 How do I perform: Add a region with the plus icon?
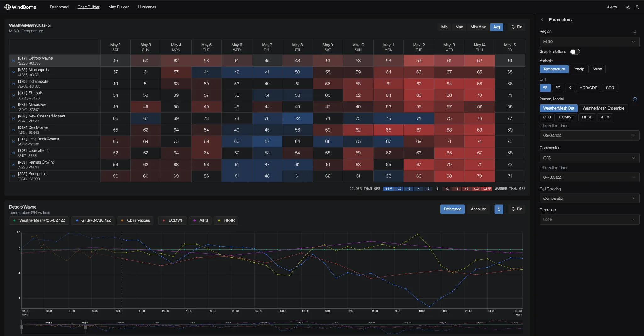(635, 32)
